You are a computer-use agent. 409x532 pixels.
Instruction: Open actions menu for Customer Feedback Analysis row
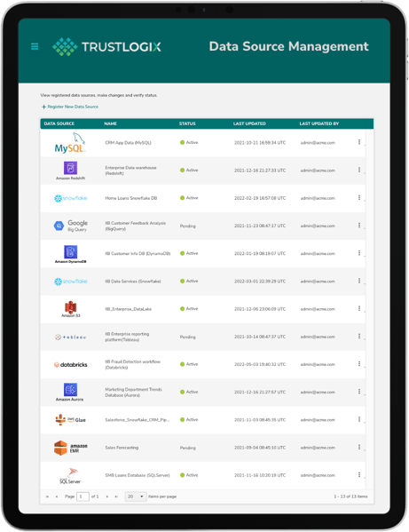(359, 226)
